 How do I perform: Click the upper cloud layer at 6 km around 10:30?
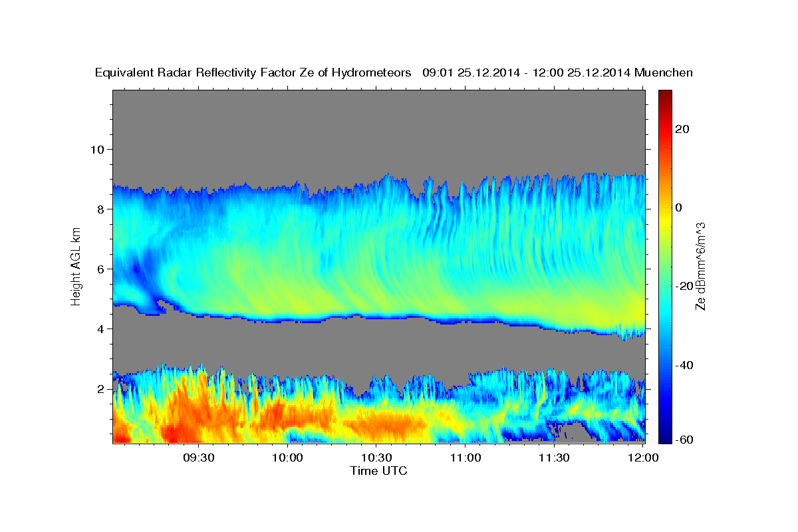coord(376,269)
